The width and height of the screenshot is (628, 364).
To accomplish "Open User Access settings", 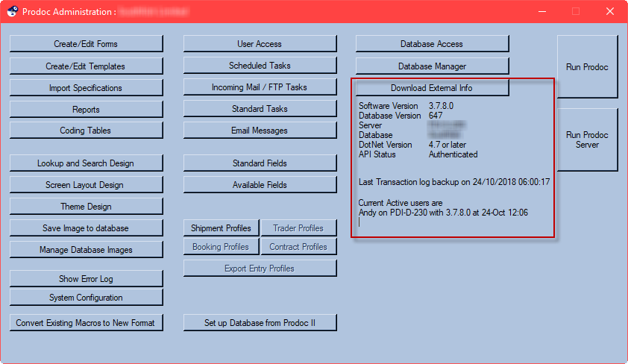I will coord(260,44).
